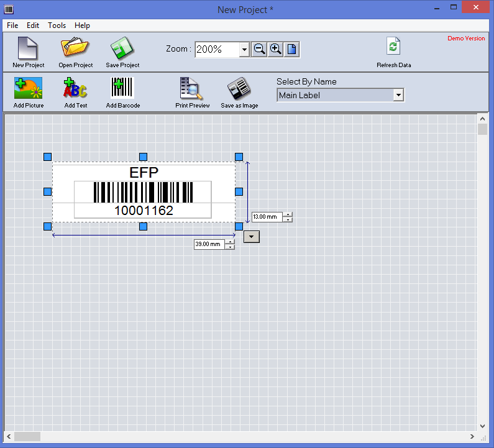Open the File menu
Viewport: 494px width, 448px height.
[x=12, y=25]
